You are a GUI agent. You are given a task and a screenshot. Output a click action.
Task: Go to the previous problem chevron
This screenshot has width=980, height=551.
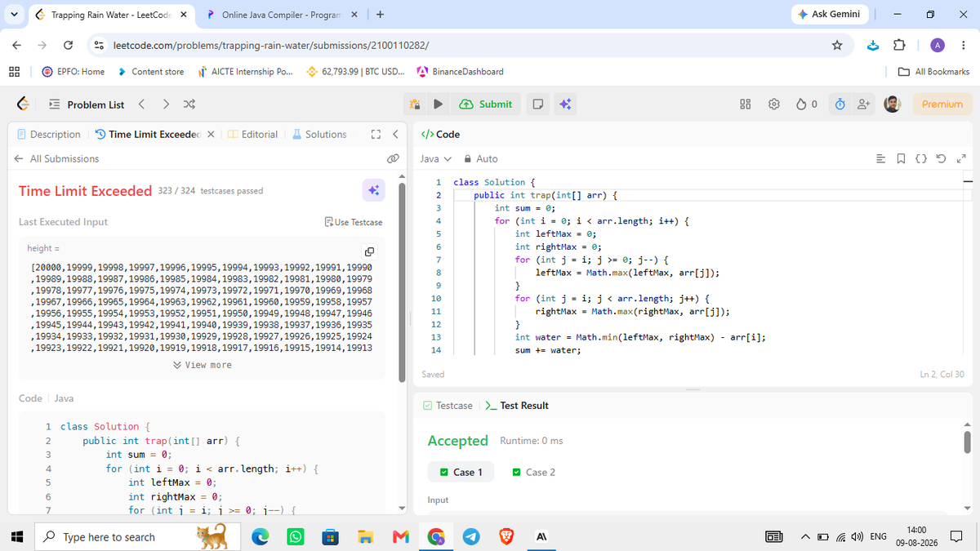click(x=141, y=104)
